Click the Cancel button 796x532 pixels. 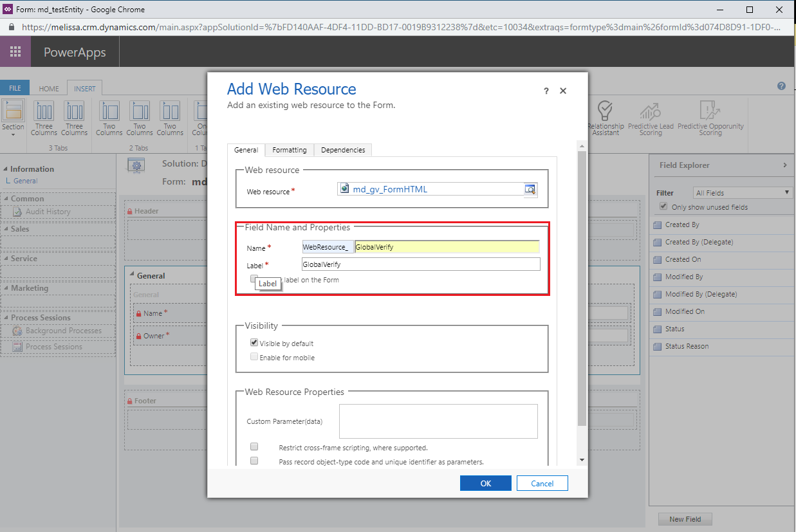(542, 483)
